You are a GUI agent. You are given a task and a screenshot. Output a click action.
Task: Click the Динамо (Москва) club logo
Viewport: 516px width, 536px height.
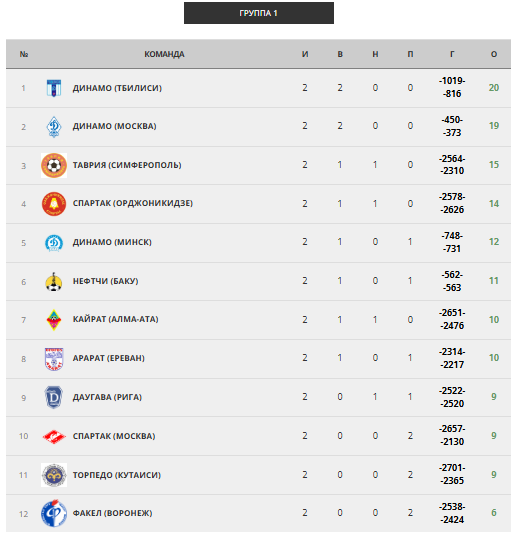[x=54, y=127]
